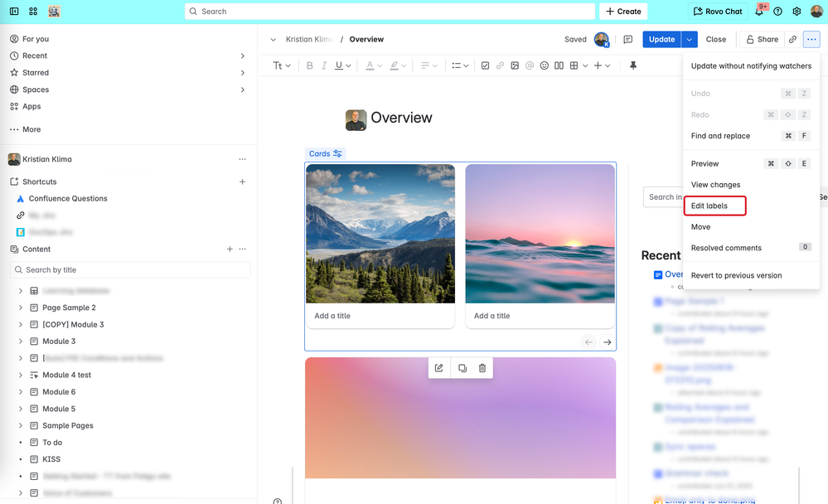The height and width of the screenshot is (504, 828).
Task: Click the Create button
Action: [x=623, y=11]
